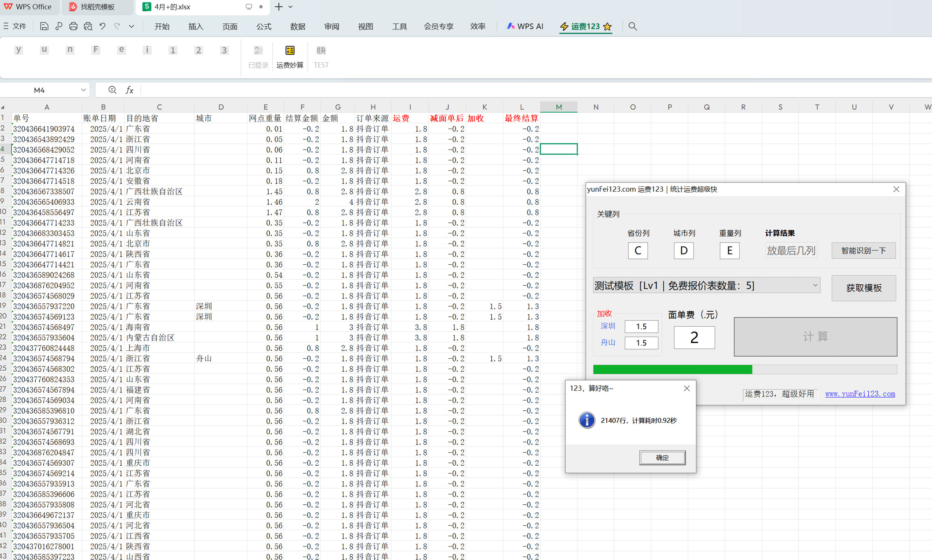Click the 重量列 input containing E
The height and width of the screenshot is (560, 932).
click(x=729, y=251)
